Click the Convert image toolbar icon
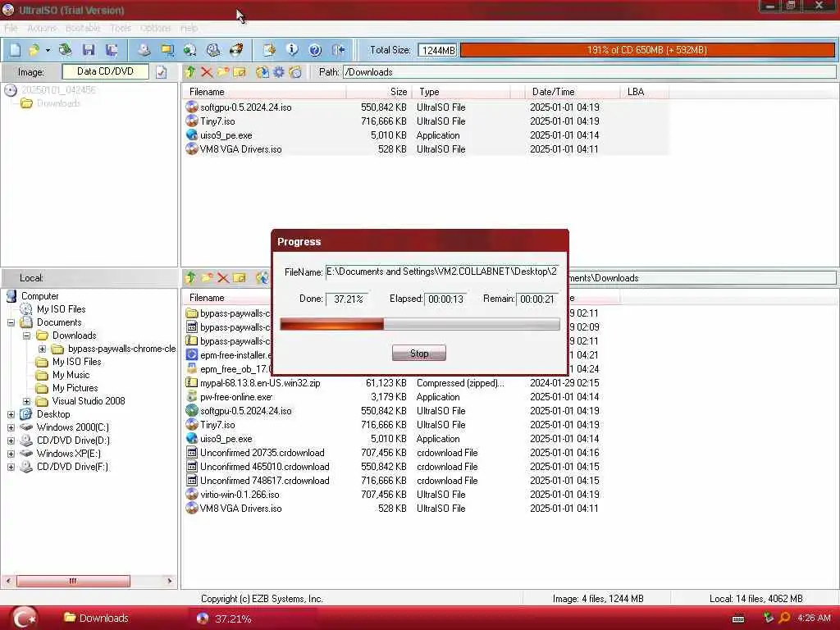The image size is (840, 630). click(189, 50)
